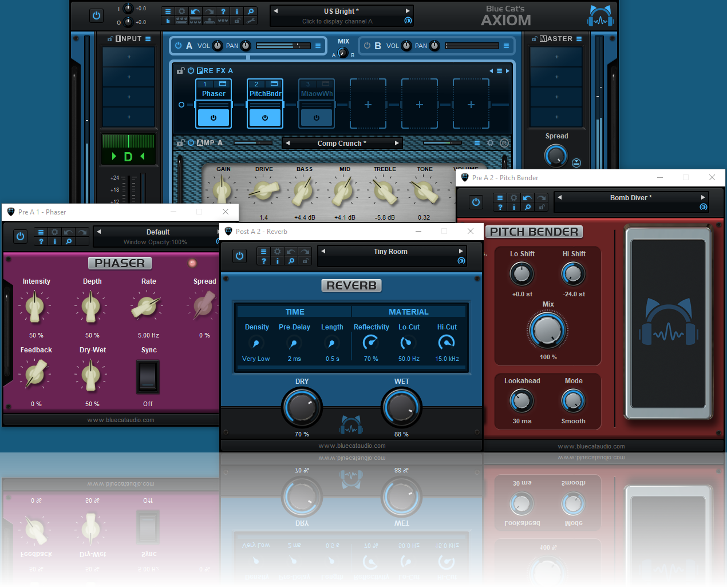Open the Master section menu
This screenshot has width=727, height=588.
[x=579, y=39]
